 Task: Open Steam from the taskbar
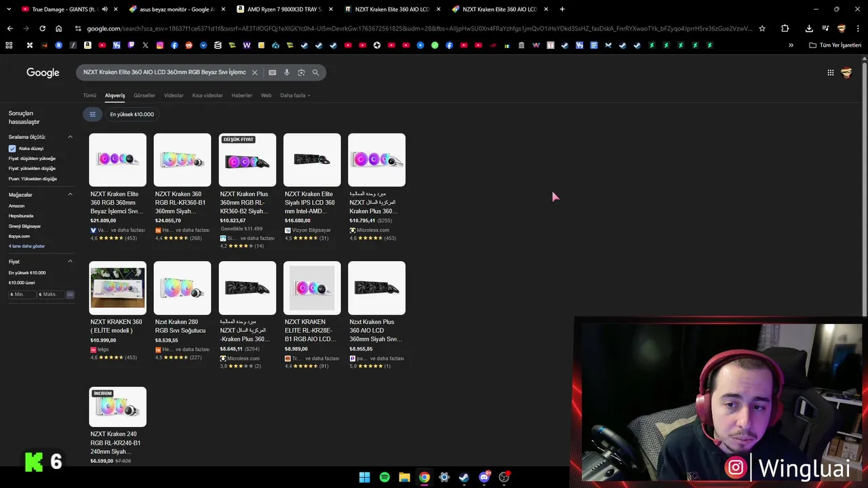coord(464,477)
